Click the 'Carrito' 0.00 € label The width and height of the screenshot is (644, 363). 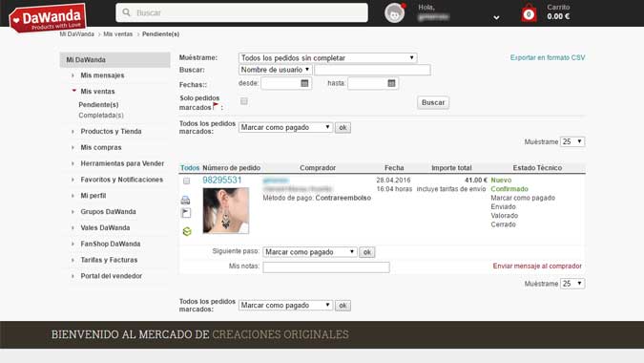558,12
